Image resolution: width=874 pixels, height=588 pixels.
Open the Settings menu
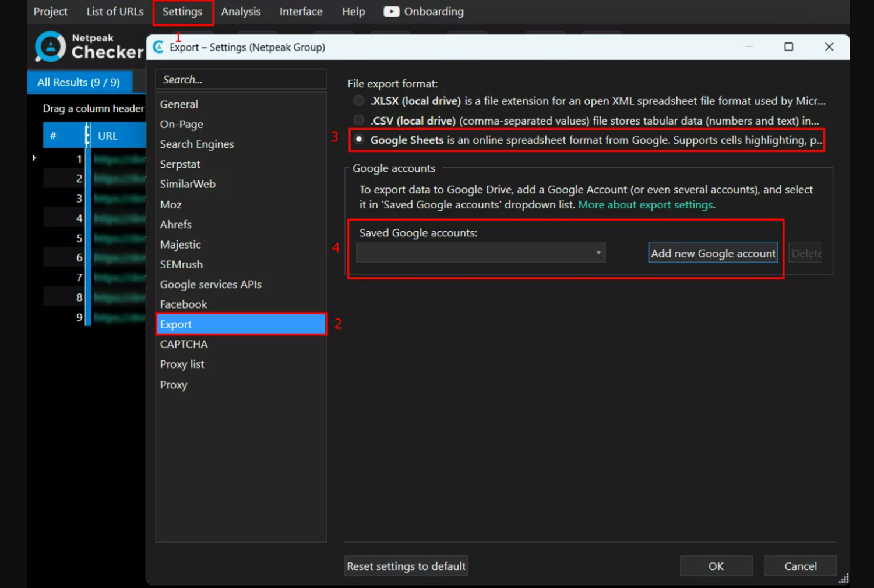182,11
